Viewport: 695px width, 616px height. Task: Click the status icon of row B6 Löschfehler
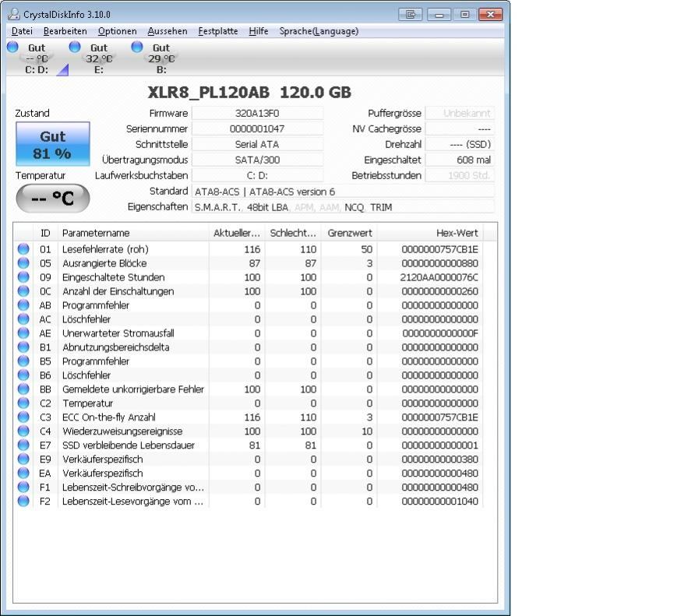click(x=23, y=375)
